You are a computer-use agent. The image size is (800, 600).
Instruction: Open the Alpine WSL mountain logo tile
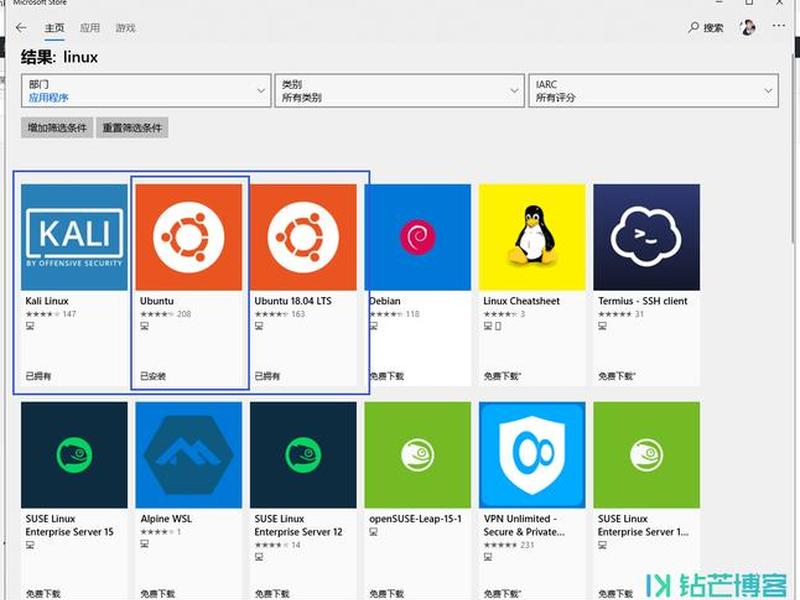click(189, 455)
